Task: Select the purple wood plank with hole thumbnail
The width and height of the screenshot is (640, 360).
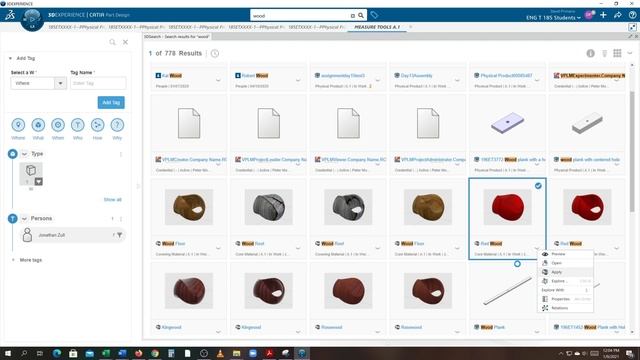Action: pyautogui.click(x=507, y=123)
